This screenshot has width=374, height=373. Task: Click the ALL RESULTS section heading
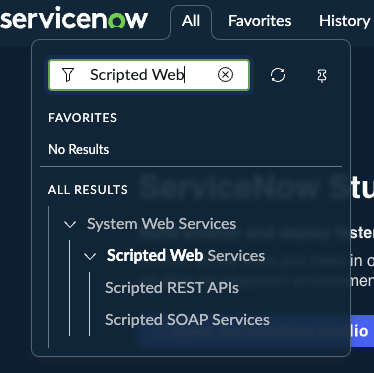pos(88,190)
